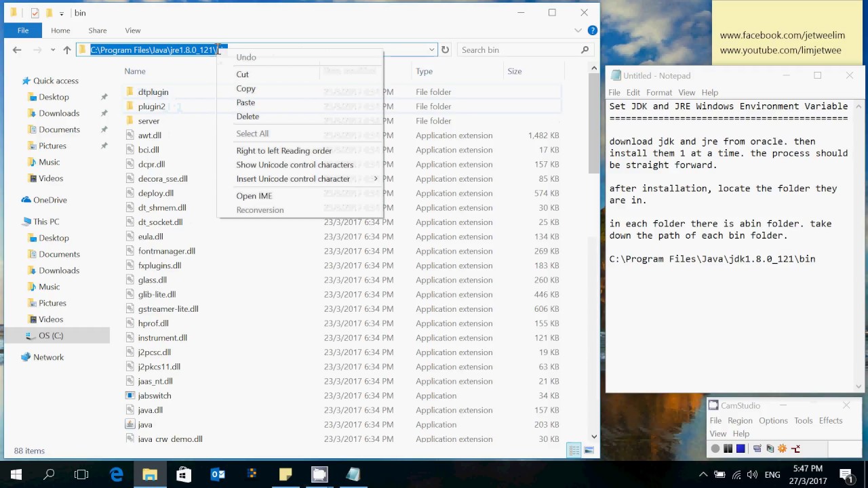
Task: Click CamStudio red autopan toolbar icon
Action: pyautogui.click(x=795, y=449)
